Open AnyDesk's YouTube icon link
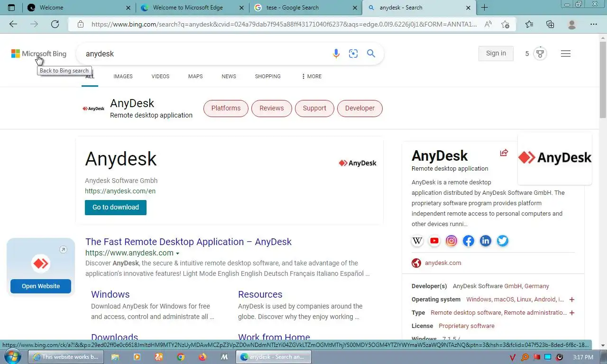 pyautogui.click(x=434, y=241)
